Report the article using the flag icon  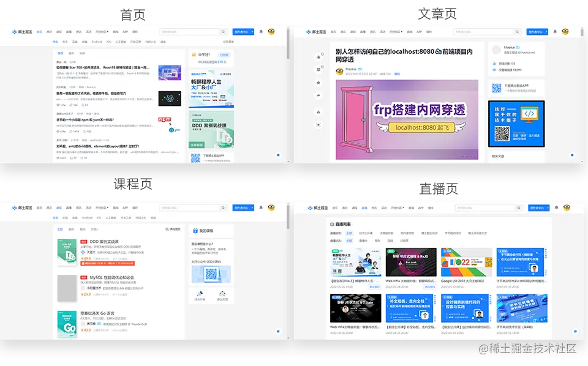[x=318, y=111]
